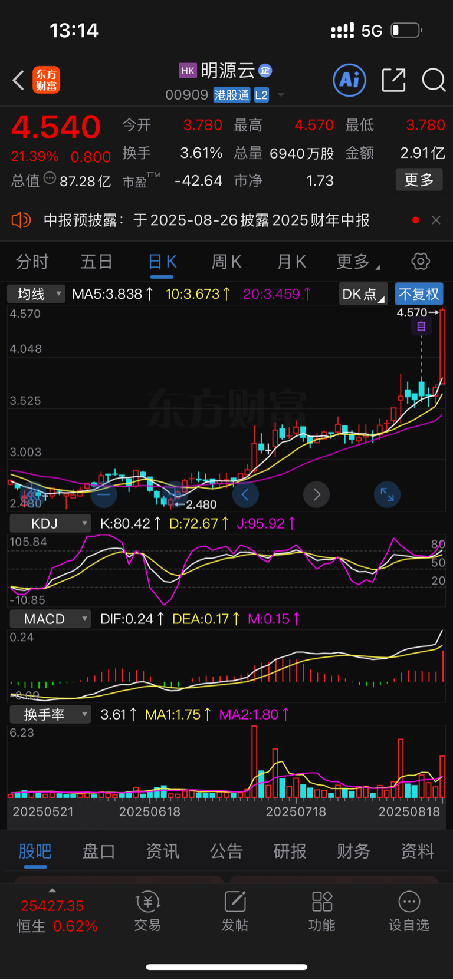Switch to 月K chart tab
This screenshot has height=980, width=453.
[x=291, y=262]
